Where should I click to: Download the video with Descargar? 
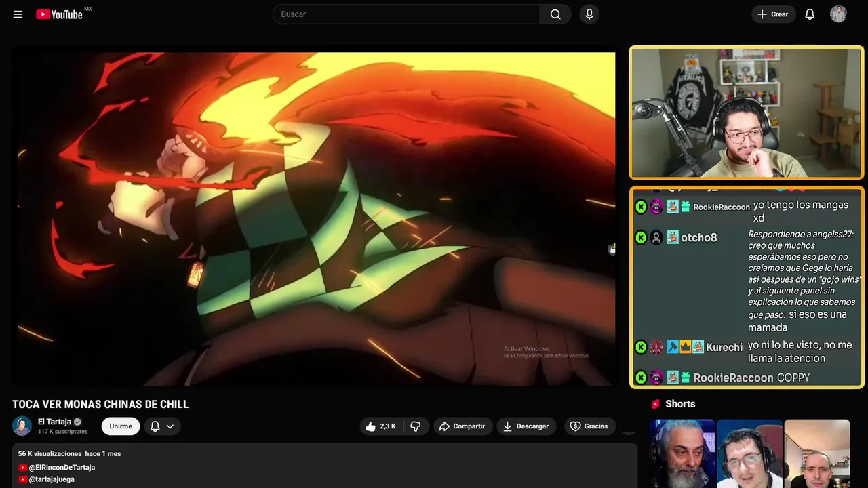click(526, 426)
